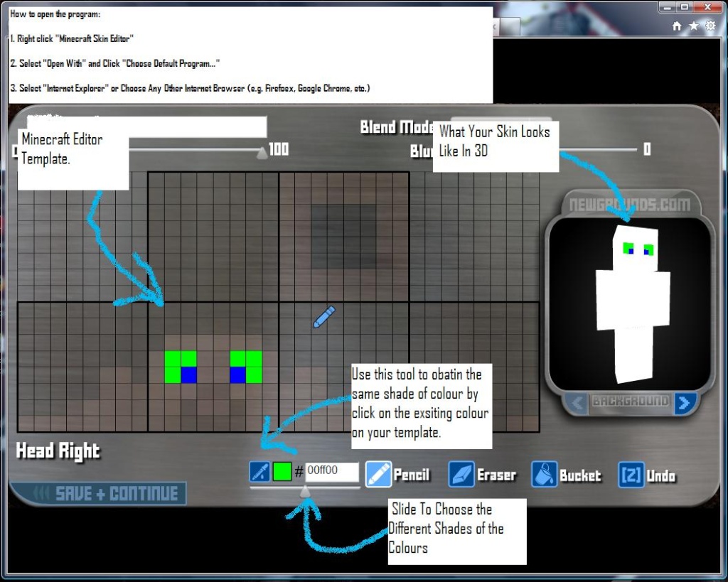Edit the hex color field 00ff00
The width and height of the screenshot is (728, 582).
(332, 472)
